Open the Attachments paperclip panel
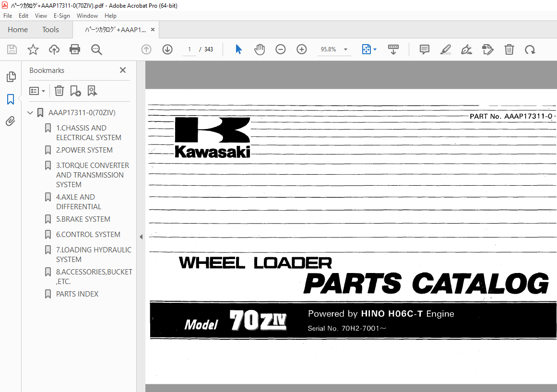This screenshot has width=557, height=392. tap(11, 121)
